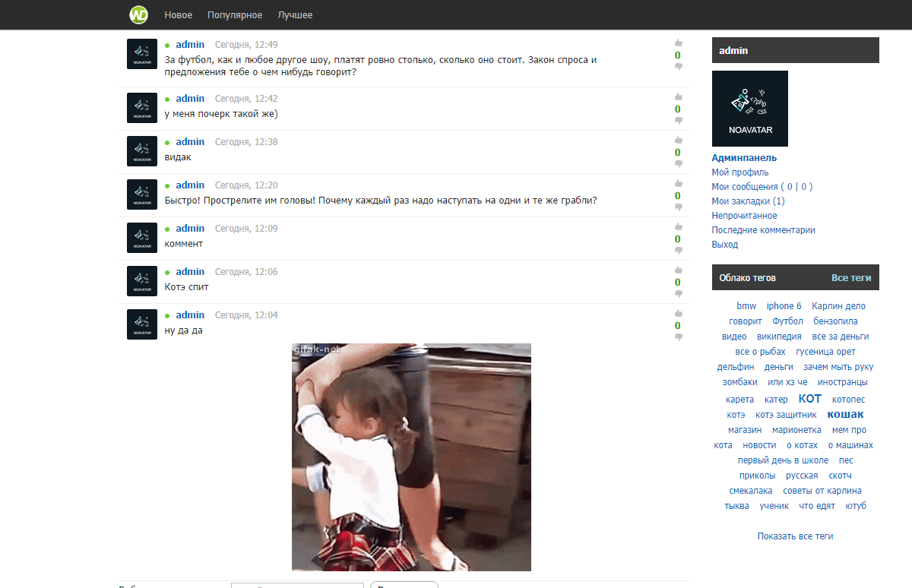Click the 'википедия' tag

click(779, 337)
